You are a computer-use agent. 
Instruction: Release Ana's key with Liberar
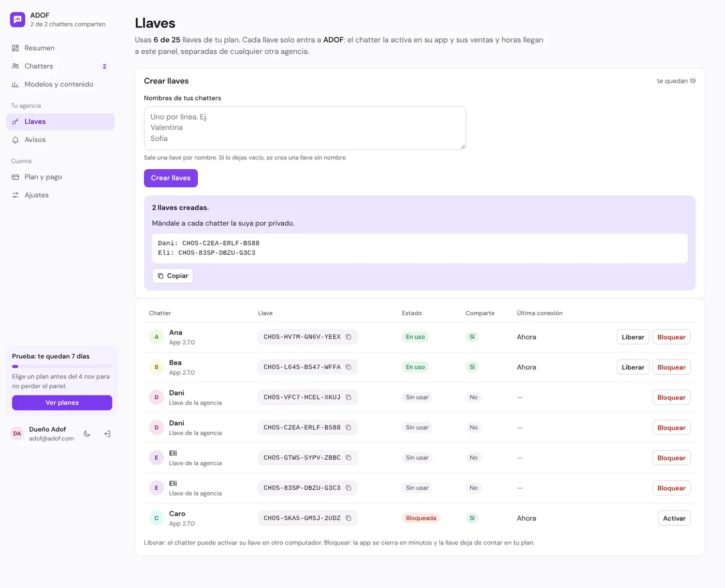pyautogui.click(x=633, y=337)
